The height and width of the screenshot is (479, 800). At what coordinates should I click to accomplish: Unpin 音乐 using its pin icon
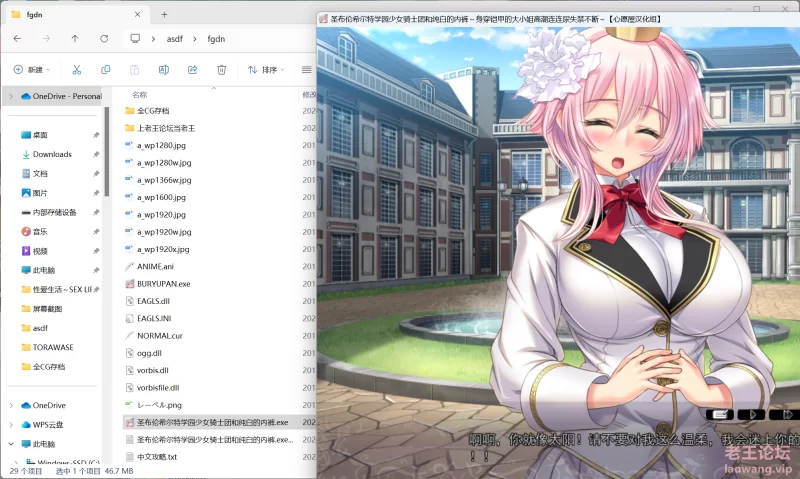pos(96,232)
